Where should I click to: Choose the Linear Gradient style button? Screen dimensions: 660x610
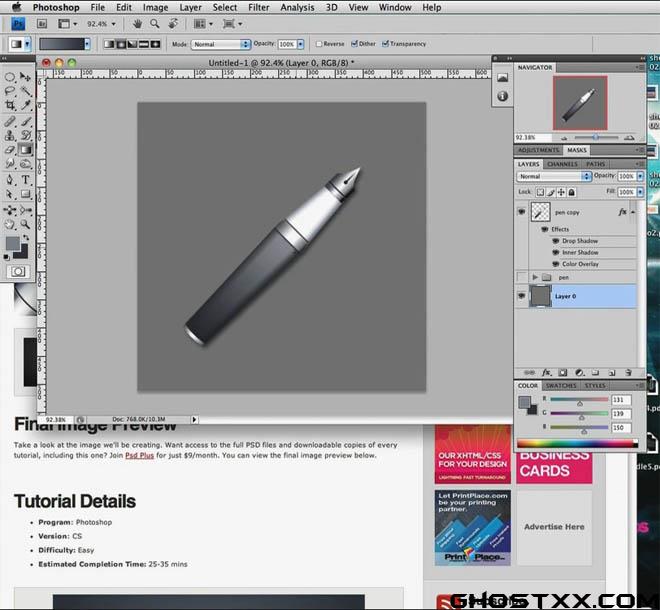pyautogui.click(x=109, y=44)
